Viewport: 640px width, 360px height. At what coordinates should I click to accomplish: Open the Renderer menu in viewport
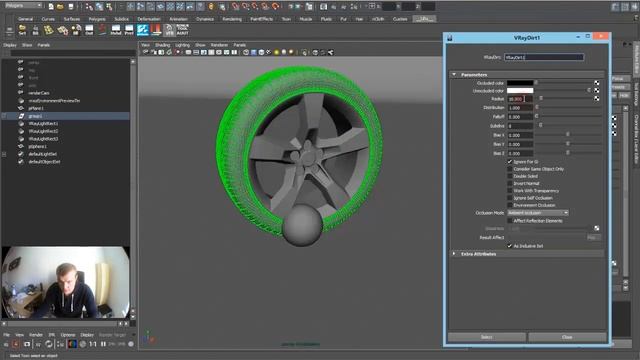[x=219, y=45]
